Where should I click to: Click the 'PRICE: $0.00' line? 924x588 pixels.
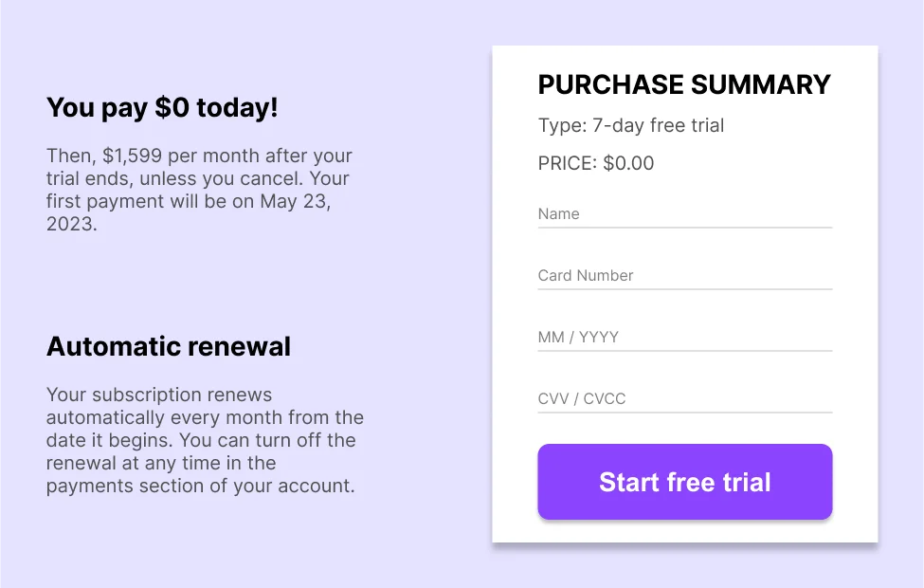(x=596, y=163)
